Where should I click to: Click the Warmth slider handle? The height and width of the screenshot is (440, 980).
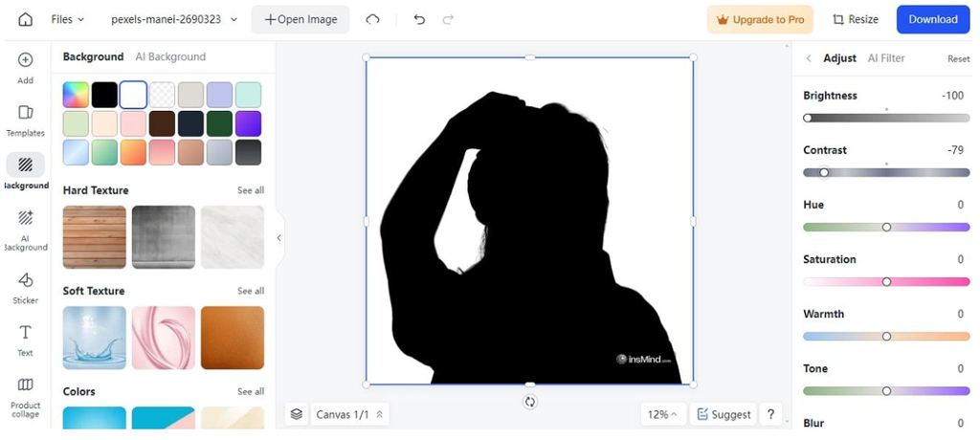point(886,337)
